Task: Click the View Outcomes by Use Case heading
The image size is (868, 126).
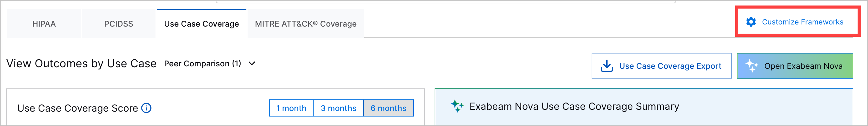Action: (81, 64)
